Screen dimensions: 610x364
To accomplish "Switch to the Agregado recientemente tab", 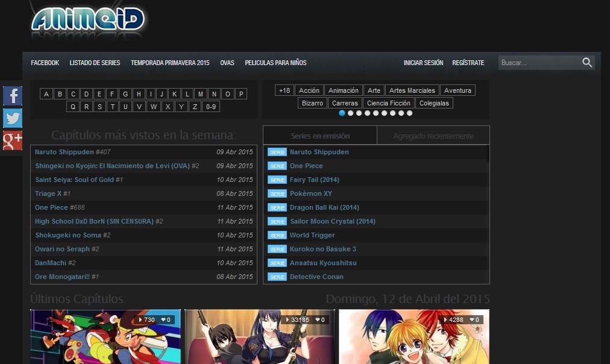I will (x=433, y=136).
